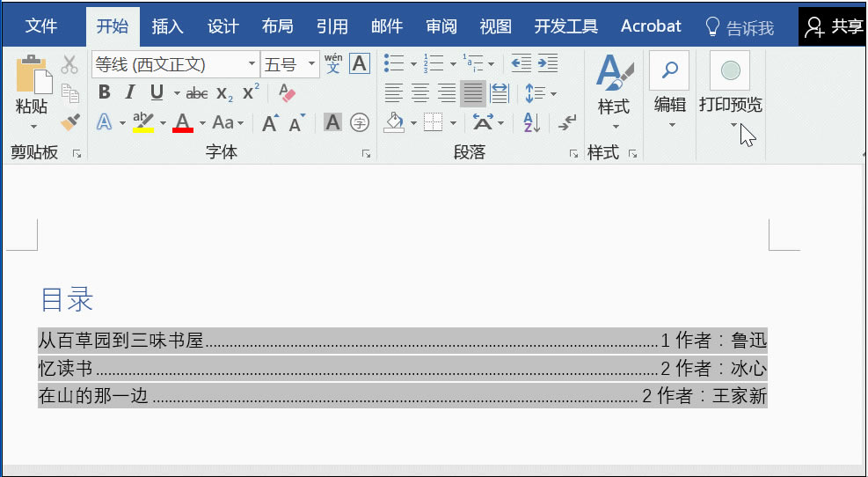Switch to the 插入 Insert tab
Image resolution: width=868 pixels, height=477 pixels.
(x=167, y=26)
